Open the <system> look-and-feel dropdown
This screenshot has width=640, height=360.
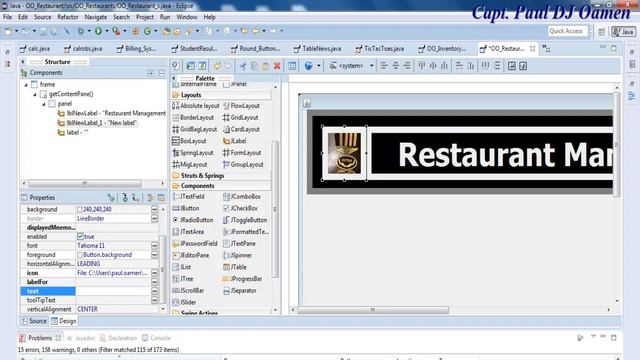click(x=371, y=66)
